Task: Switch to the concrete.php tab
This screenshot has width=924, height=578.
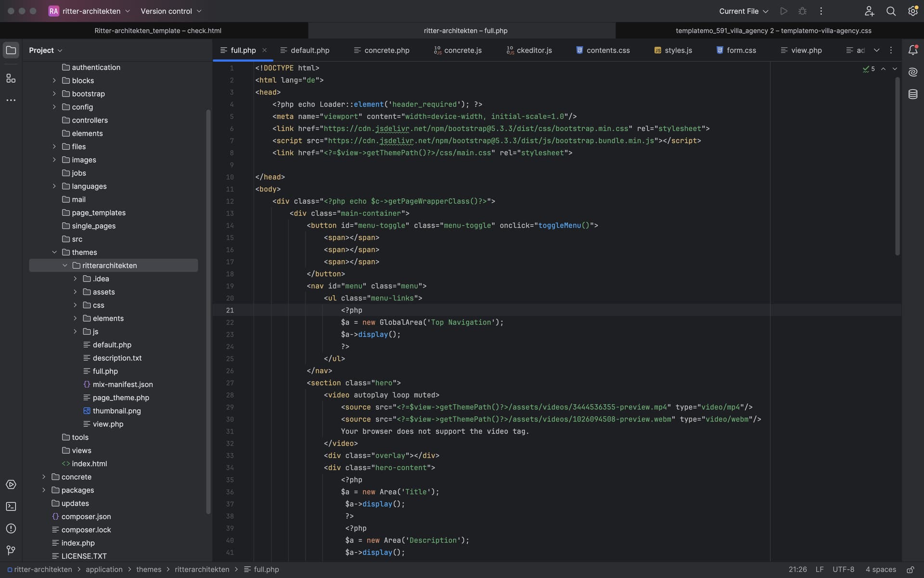Action: pos(382,50)
